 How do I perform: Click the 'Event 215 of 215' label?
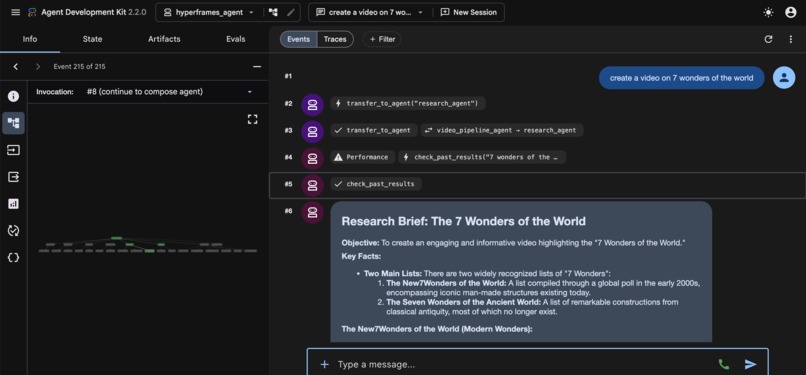coord(80,67)
